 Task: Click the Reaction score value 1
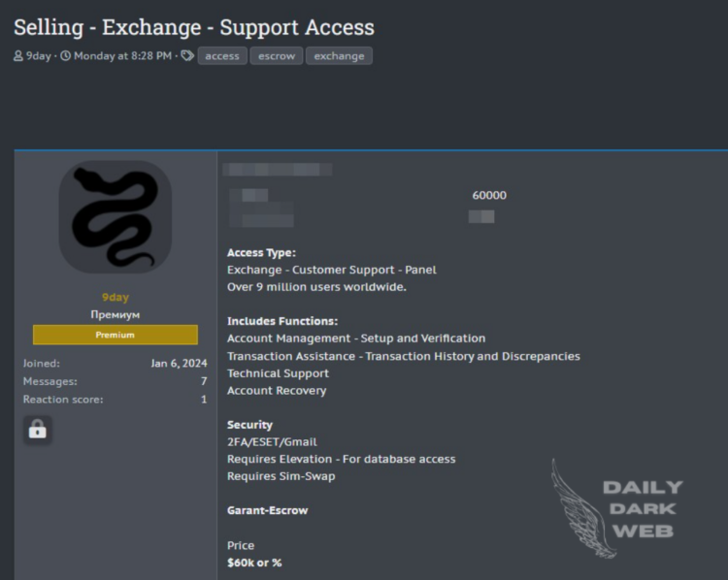point(204,400)
